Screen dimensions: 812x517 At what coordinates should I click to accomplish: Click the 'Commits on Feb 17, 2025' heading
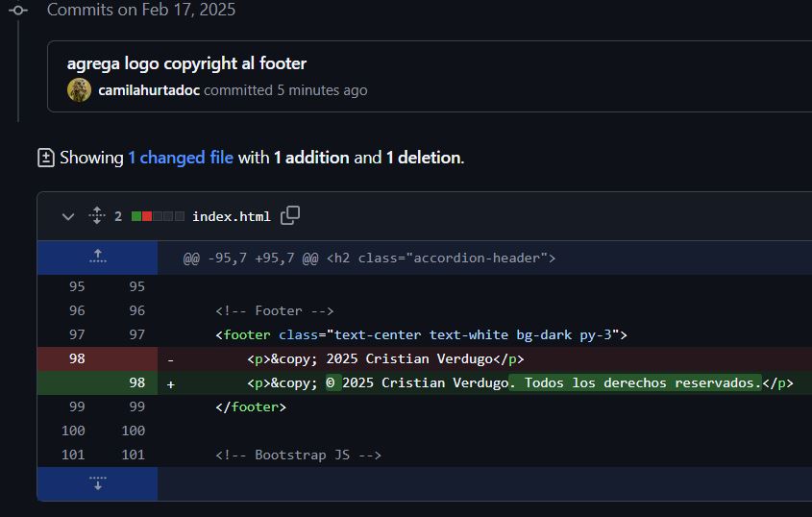click(x=141, y=10)
